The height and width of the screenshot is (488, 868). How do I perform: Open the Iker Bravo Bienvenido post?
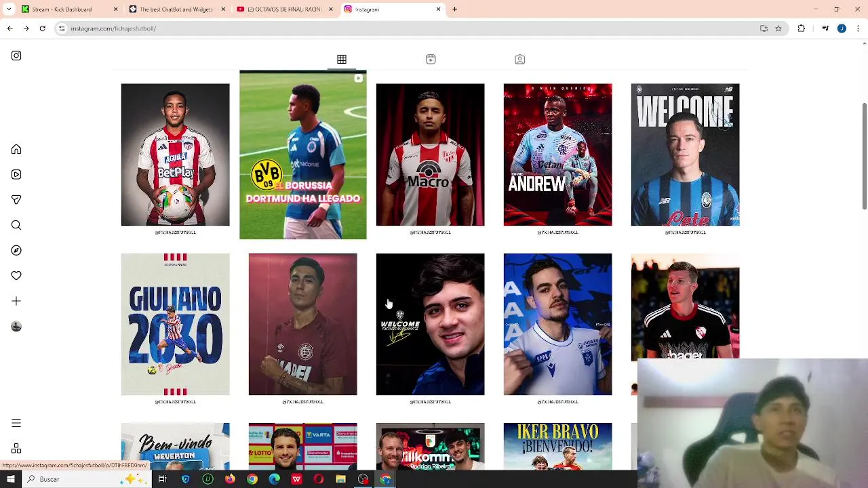click(558, 446)
